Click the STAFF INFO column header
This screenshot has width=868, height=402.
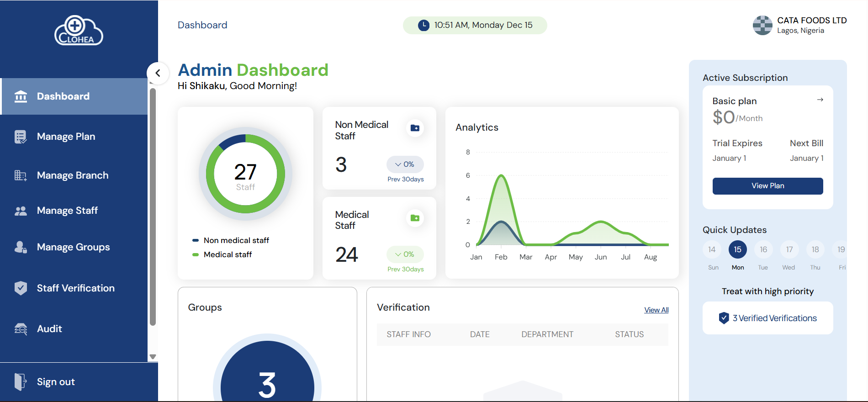click(409, 334)
